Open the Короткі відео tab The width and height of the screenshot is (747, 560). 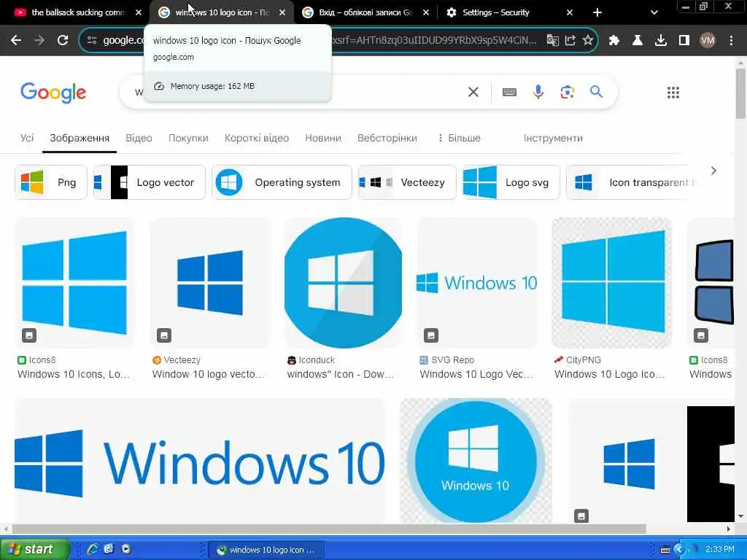click(x=256, y=138)
